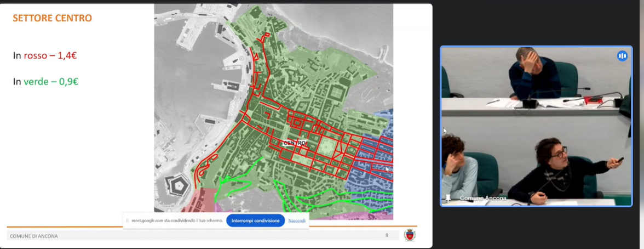The width and height of the screenshot is (644, 249).
Task: Click the 'In verde – 0,9€' legend text
Action: [45, 82]
